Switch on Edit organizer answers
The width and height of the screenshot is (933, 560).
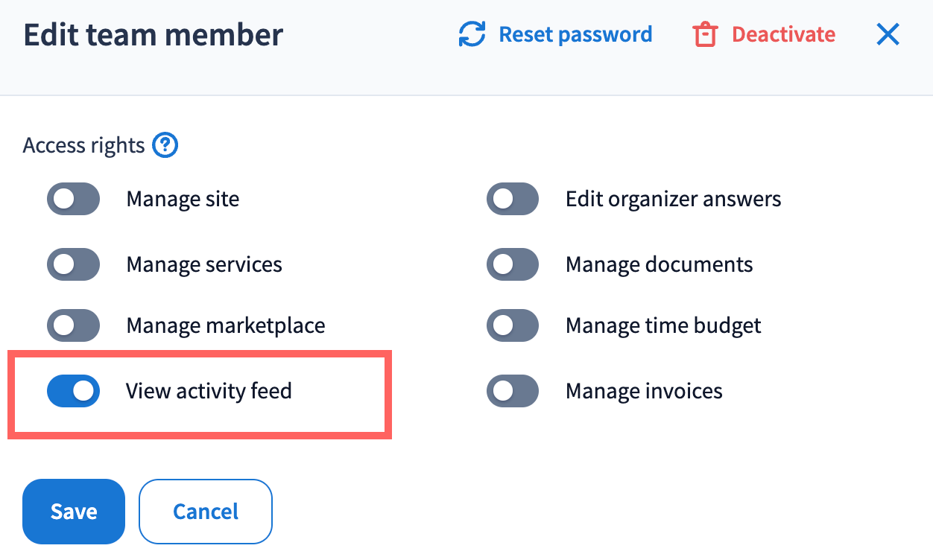coord(513,200)
